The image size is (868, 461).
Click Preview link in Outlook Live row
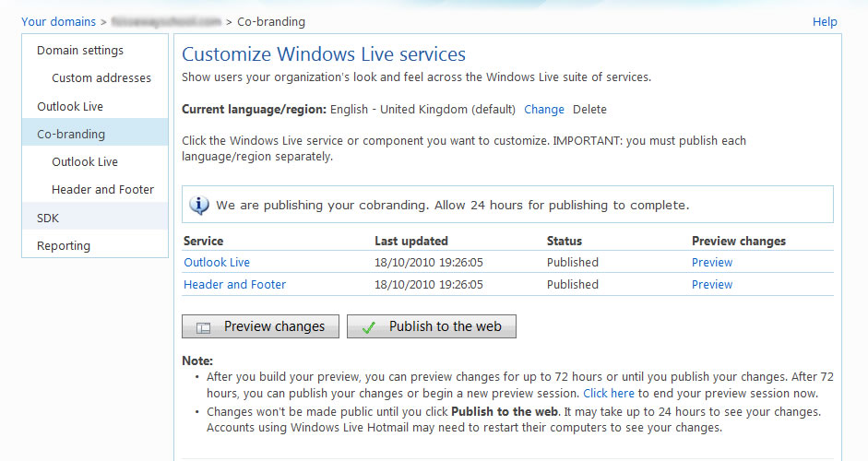712,263
